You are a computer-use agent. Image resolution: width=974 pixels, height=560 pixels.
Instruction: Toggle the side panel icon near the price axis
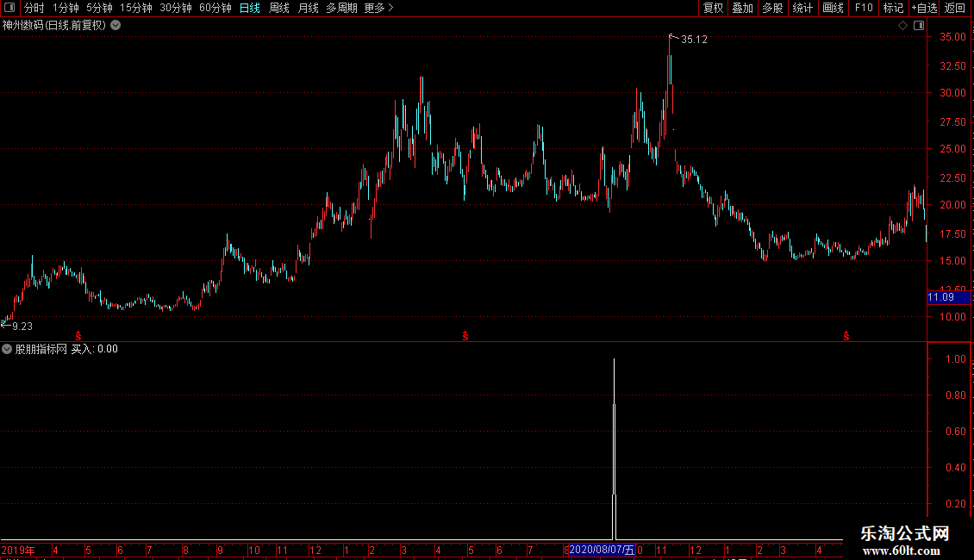point(919,26)
